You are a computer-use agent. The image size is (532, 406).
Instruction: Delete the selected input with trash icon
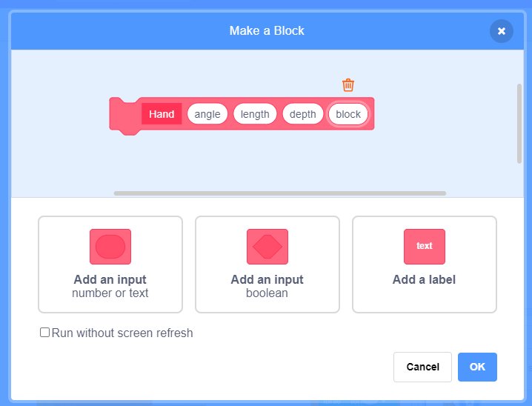click(348, 85)
